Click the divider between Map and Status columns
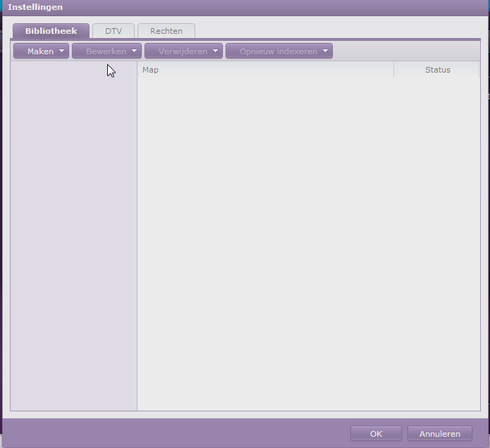Screen dimensions: 490x448 pyautogui.click(x=394, y=70)
